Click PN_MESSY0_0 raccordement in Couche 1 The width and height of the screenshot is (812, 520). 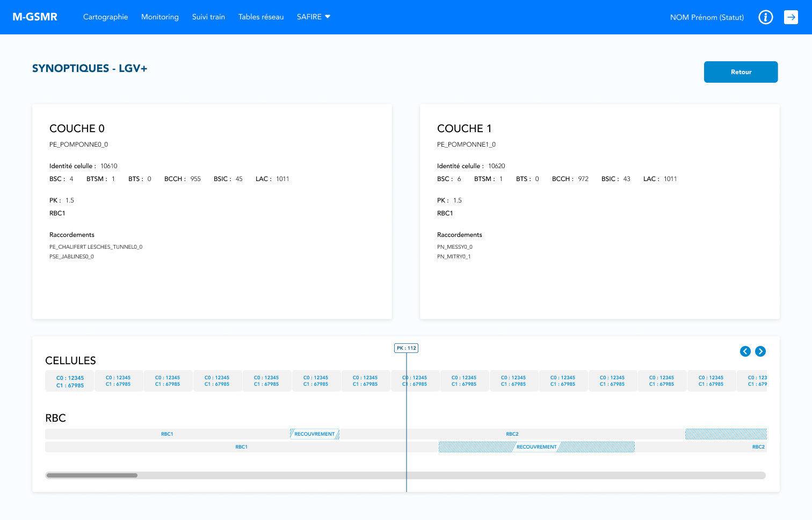point(454,247)
